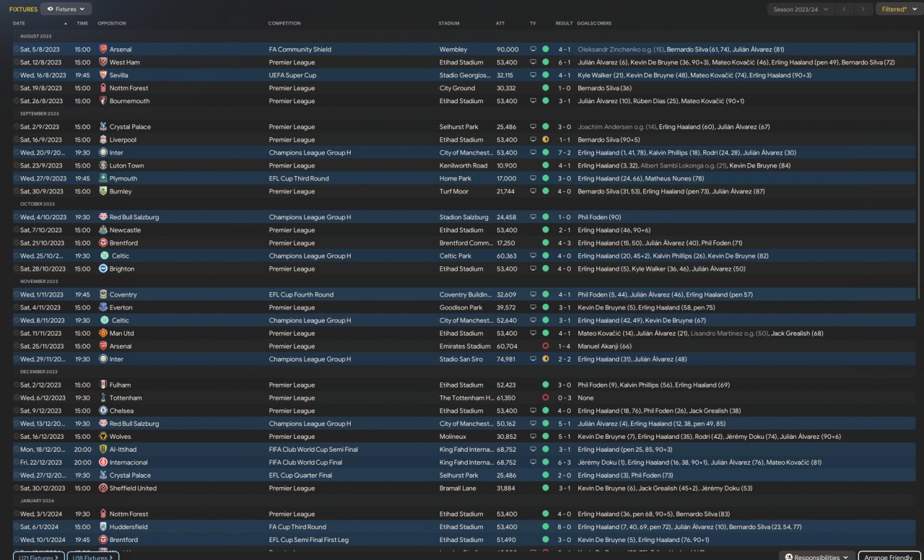Click the Internacional club badge
The height and width of the screenshot is (560, 924).
103,463
